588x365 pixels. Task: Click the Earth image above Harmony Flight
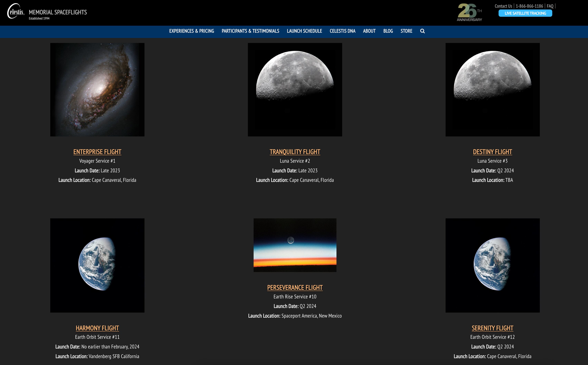click(97, 265)
